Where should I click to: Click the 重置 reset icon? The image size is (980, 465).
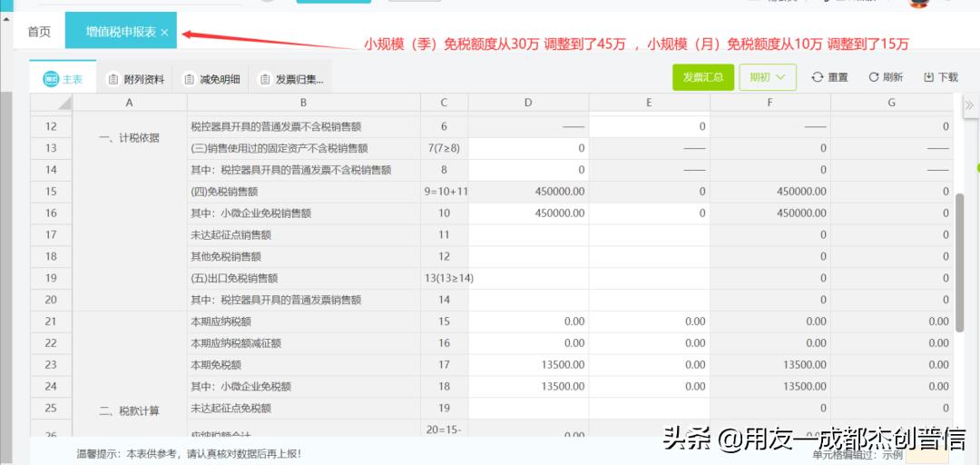[x=817, y=77]
